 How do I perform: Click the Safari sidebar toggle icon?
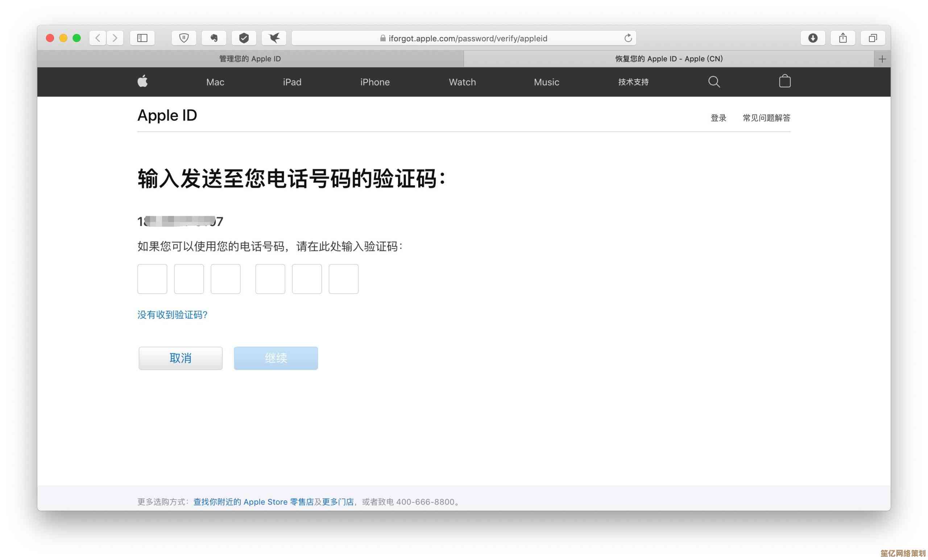pyautogui.click(x=142, y=38)
